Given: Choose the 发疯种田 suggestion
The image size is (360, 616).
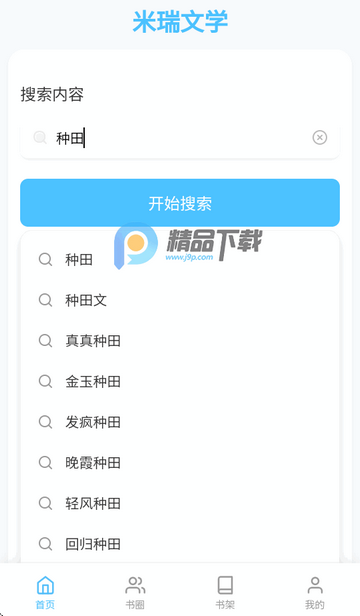Looking at the screenshot, I should [x=180, y=422].
